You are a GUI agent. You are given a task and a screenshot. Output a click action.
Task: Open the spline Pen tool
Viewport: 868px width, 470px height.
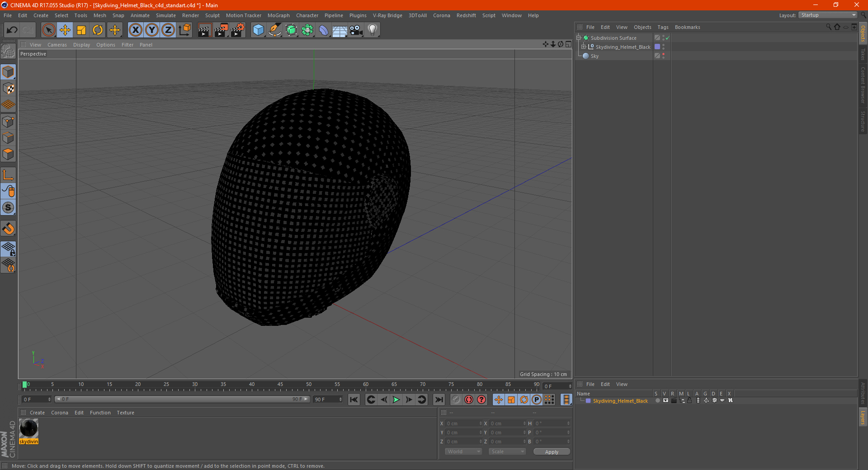pyautogui.click(x=275, y=30)
